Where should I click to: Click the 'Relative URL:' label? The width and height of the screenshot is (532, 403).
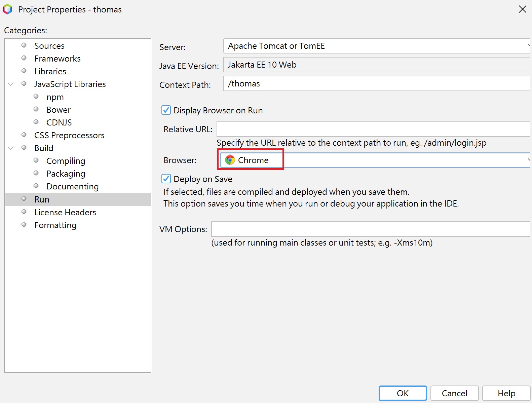(188, 129)
